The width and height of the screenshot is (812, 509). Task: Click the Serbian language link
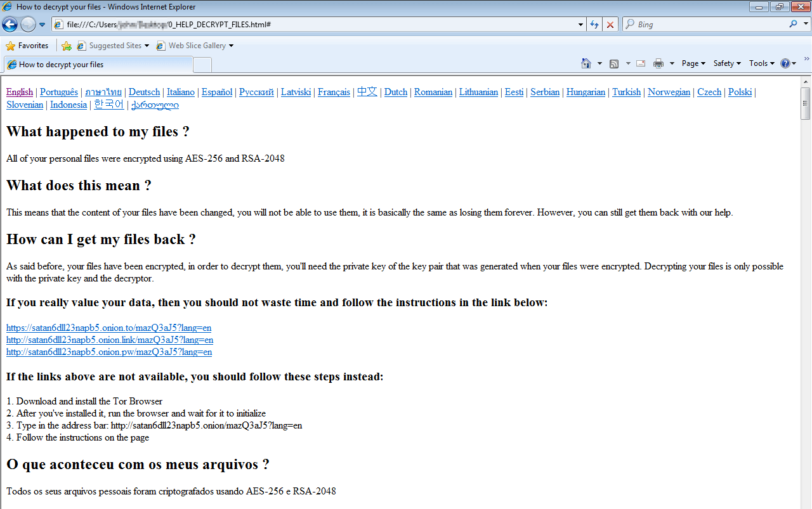coord(545,92)
